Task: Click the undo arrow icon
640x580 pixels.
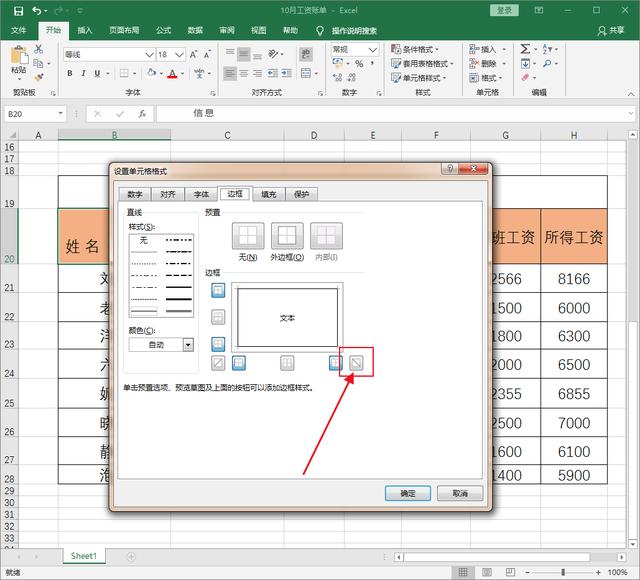Action: (37, 11)
